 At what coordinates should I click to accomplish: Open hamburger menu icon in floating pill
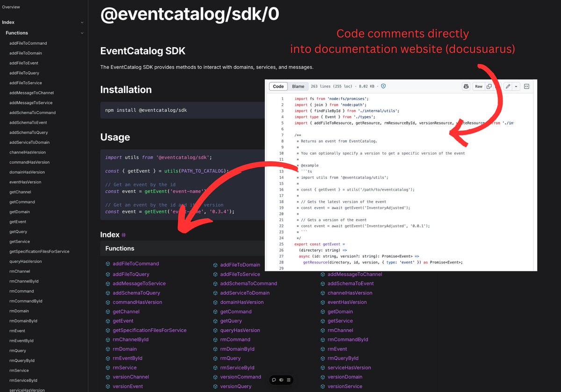point(288,380)
